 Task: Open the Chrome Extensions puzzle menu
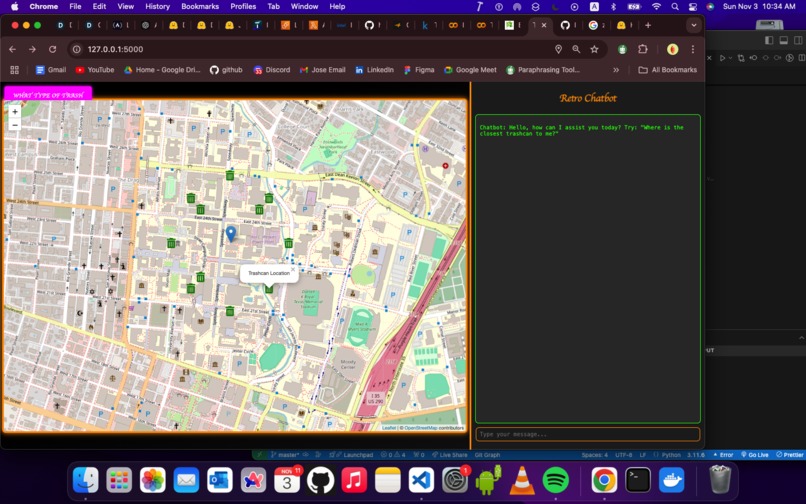point(643,49)
